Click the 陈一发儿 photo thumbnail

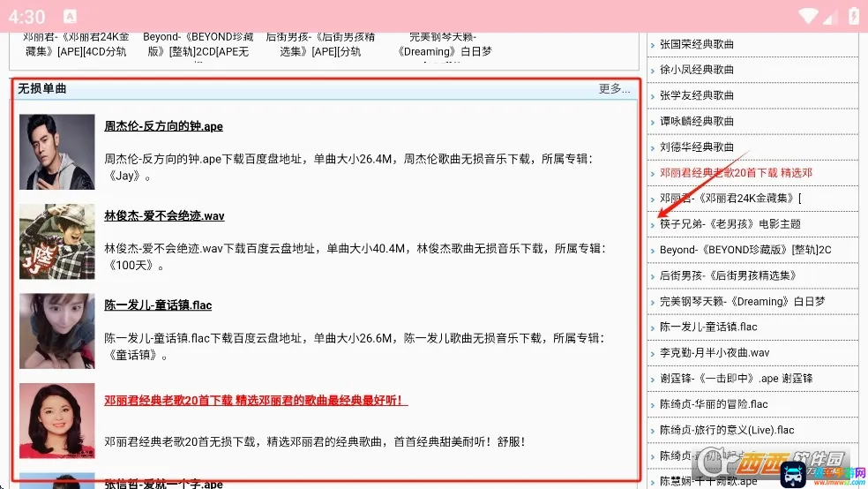coord(57,331)
